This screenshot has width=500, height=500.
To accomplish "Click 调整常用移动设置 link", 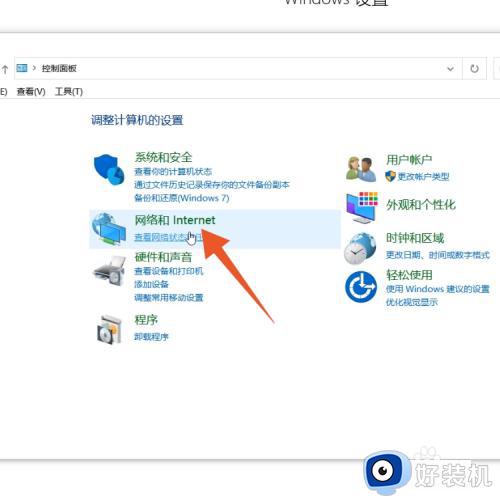I will coord(169,298).
